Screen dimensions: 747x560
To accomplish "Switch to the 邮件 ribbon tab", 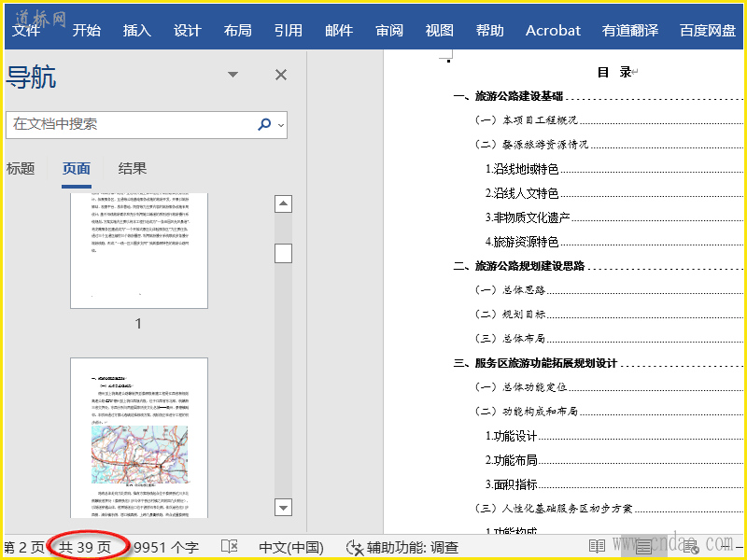I will pos(339,31).
